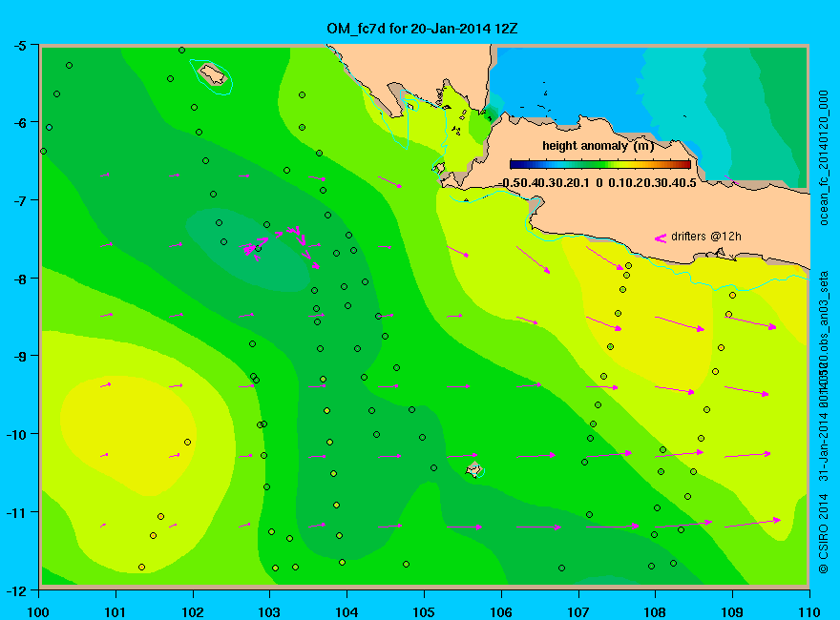
Task: Select the small island near 105.6E, 10.5S
Action: click(473, 469)
